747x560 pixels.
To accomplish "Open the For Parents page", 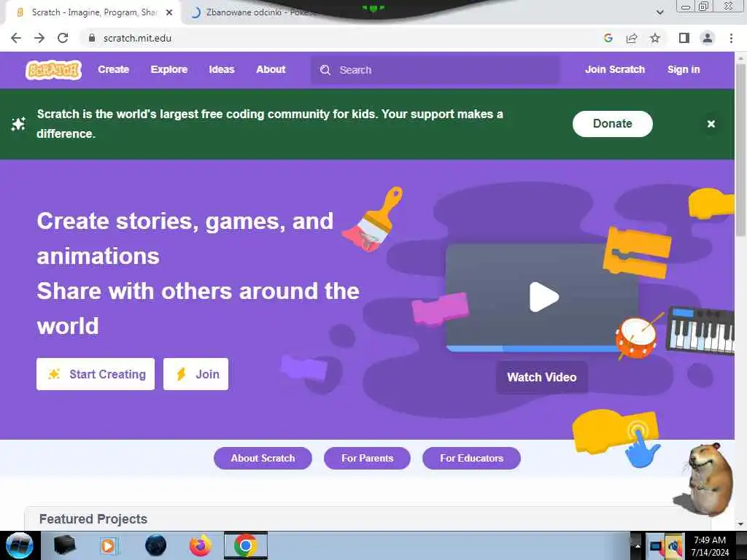I will pyautogui.click(x=368, y=458).
